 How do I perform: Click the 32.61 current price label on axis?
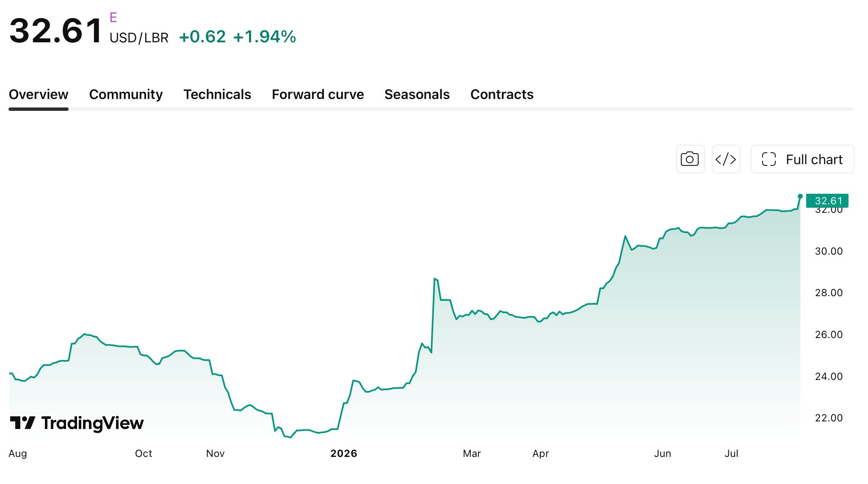tap(827, 201)
